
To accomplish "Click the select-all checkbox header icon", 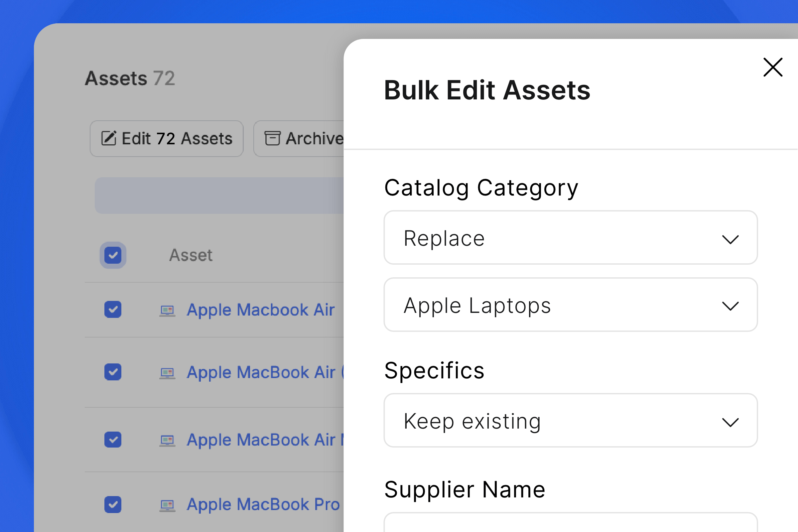I will 112,255.
